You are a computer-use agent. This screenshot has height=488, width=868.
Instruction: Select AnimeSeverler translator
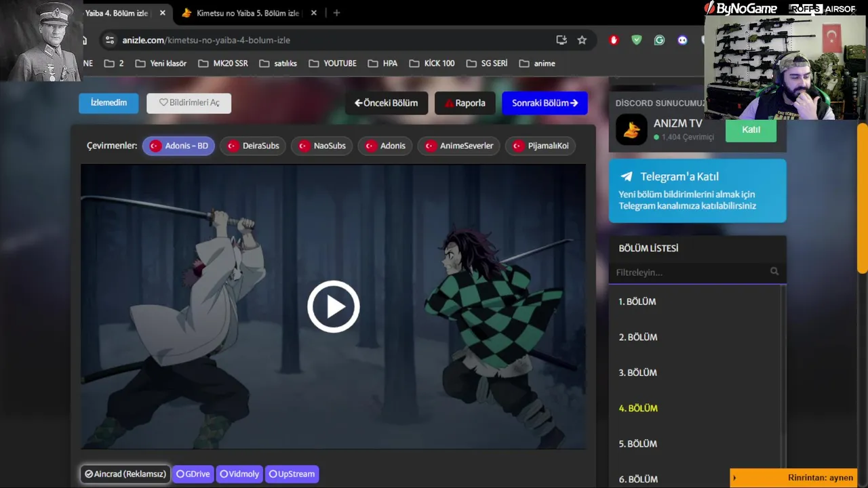pos(459,146)
